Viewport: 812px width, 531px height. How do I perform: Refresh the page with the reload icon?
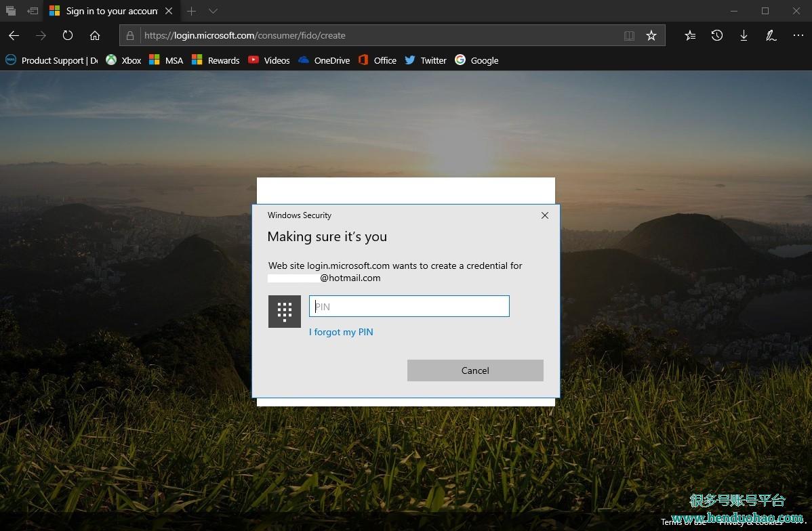tap(68, 36)
